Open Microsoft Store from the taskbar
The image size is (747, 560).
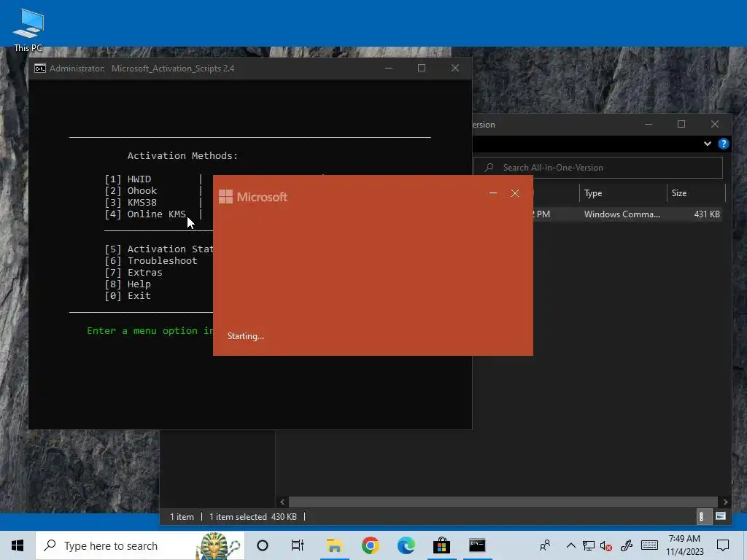click(441, 545)
